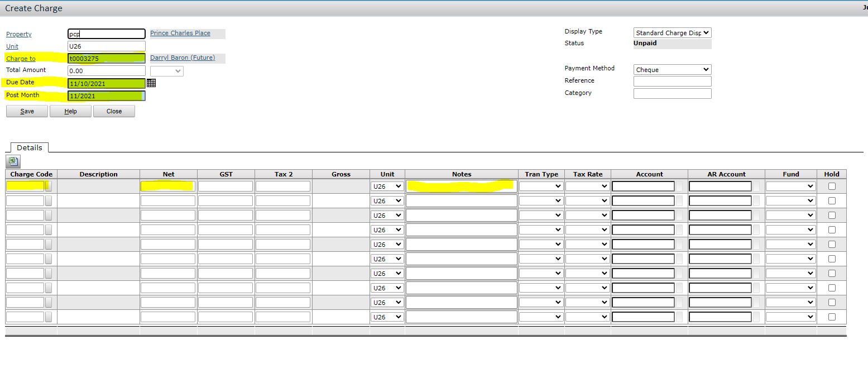
Task: Open fourth row Tax Rate dropdown
Action: tap(587, 230)
